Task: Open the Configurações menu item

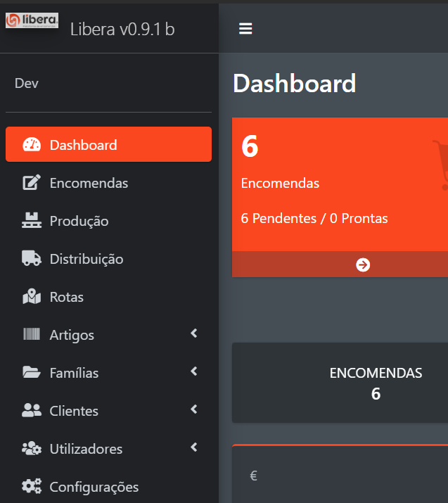Action: coord(94,487)
